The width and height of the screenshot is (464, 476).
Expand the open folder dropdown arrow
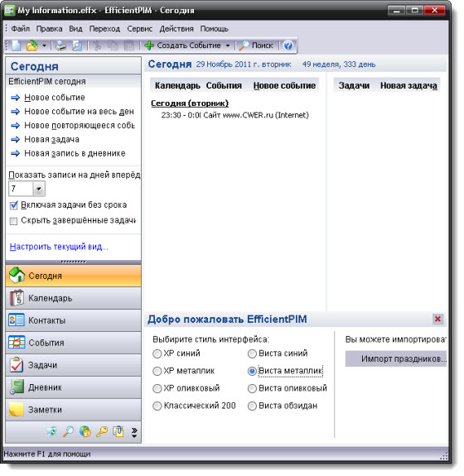point(44,46)
